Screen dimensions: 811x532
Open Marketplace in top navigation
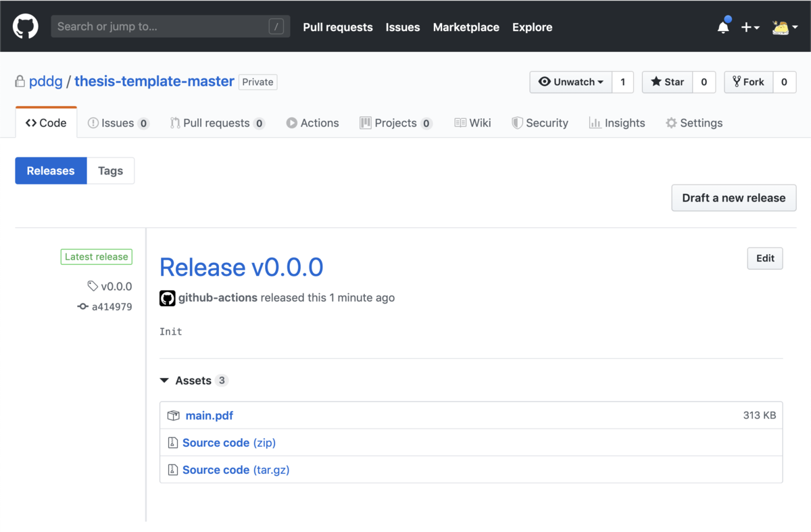coord(466,27)
